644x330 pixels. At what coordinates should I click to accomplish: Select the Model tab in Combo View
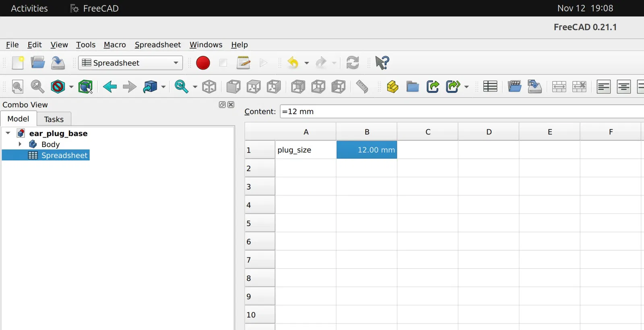(19, 119)
